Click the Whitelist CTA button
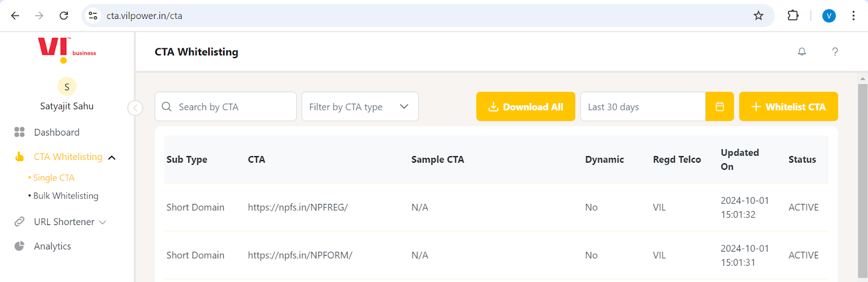868x282 pixels. point(788,106)
